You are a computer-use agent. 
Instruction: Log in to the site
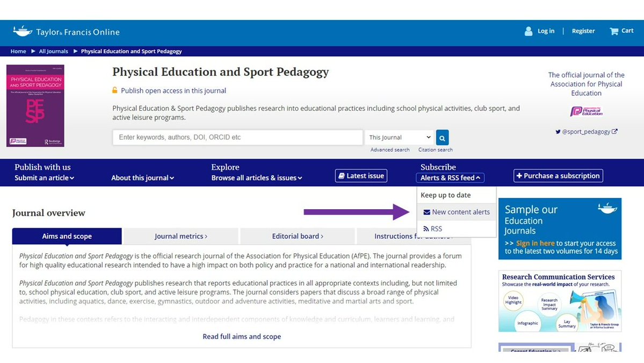coord(546,31)
